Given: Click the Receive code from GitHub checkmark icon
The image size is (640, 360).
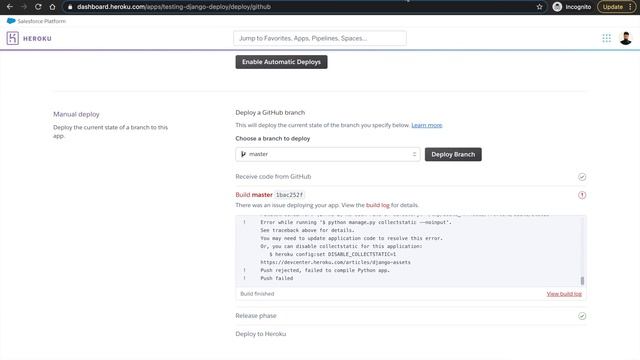Looking at the screenshot, I should tap(582, 177).
